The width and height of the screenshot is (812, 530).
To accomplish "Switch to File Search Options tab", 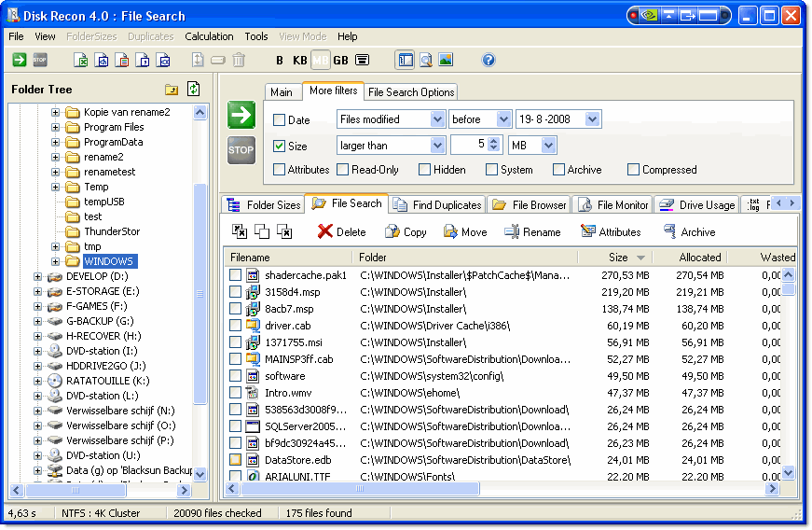I will (x=411, y=92).
